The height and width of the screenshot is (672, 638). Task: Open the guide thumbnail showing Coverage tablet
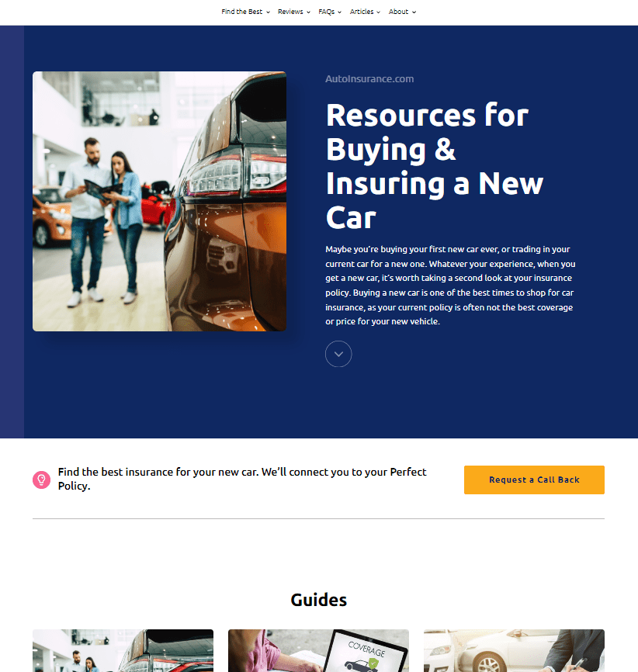click(318, 650)
